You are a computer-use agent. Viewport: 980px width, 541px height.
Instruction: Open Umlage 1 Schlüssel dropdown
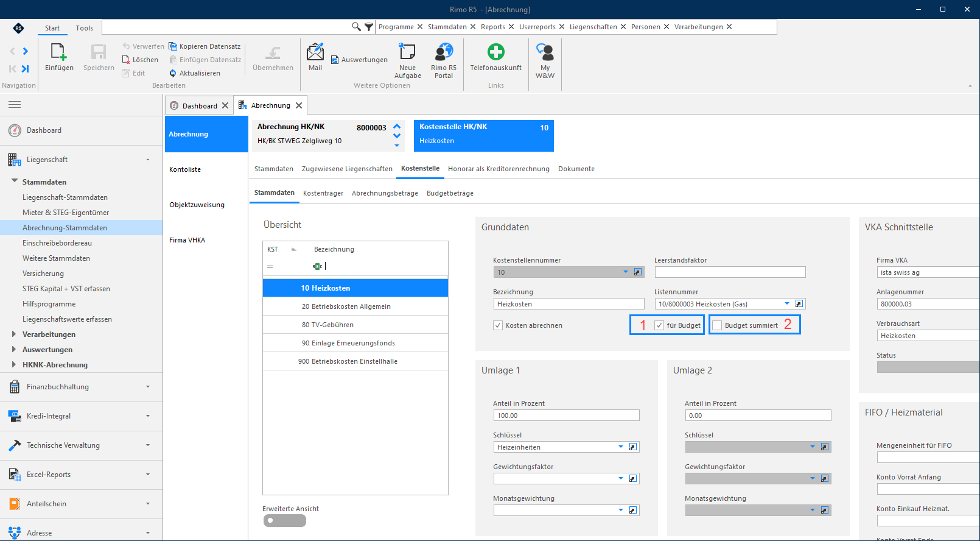pyautogui.click(x=621, y=447)
